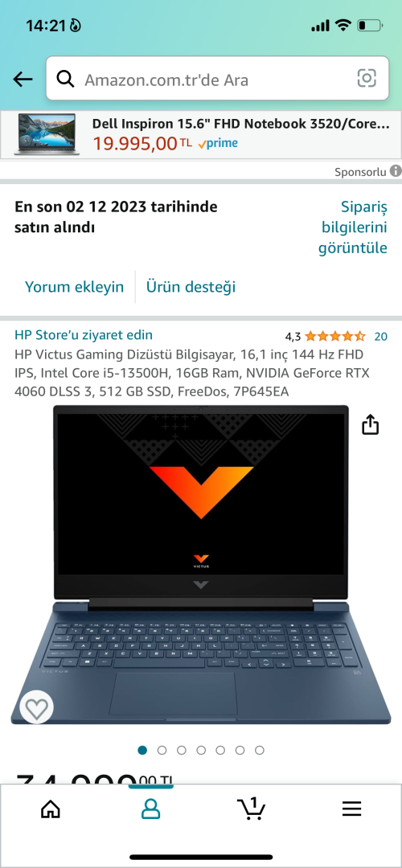Tap the HP Victus laptop product image
Viewport: 402px width, 868px height.
tap(201, 565)
